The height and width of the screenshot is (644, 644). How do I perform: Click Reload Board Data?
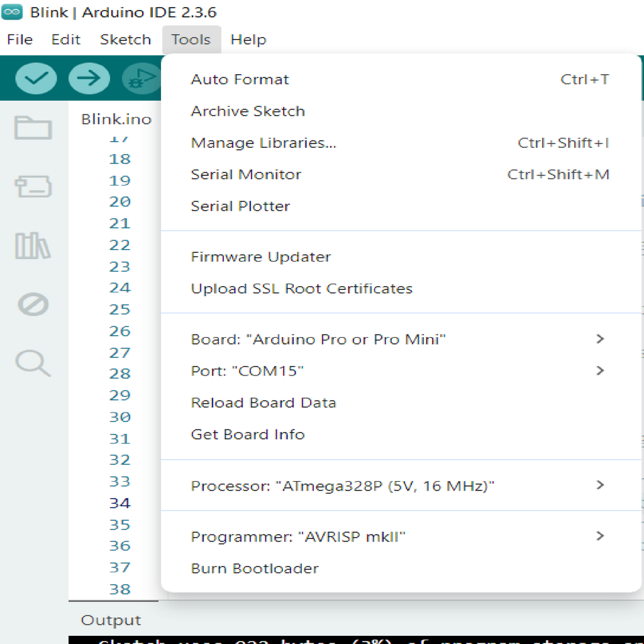click(401, 402)
